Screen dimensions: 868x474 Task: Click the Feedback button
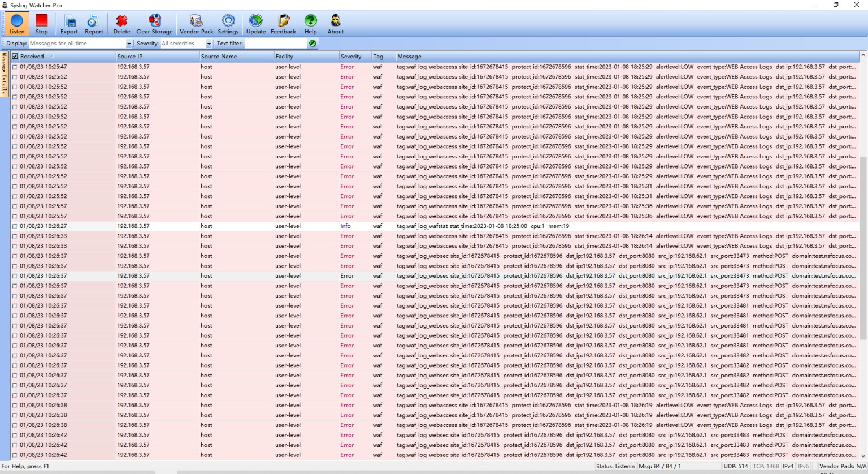(283, 24)
